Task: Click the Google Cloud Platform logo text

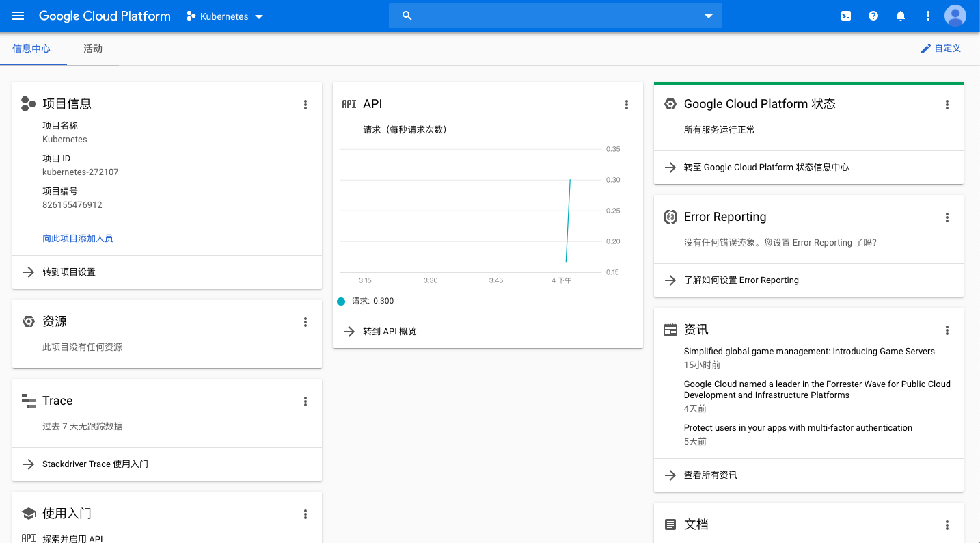Action: [105, 16]
